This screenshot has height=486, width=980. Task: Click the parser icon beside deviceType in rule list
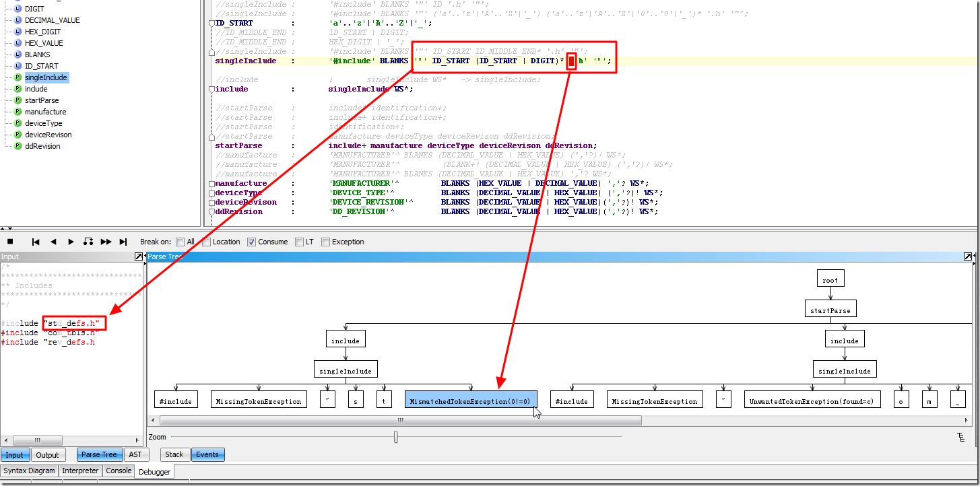[x=18, y=123]
